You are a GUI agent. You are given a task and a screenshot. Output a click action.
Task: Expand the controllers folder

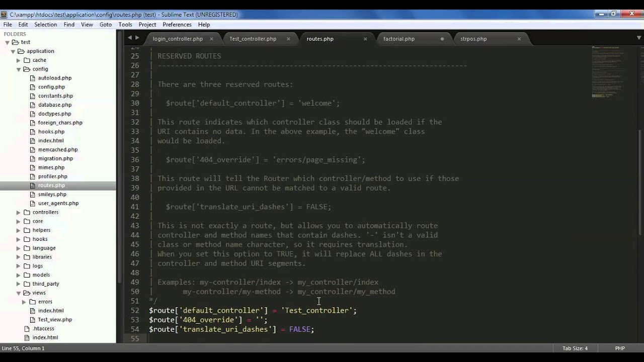click(19, 212)
